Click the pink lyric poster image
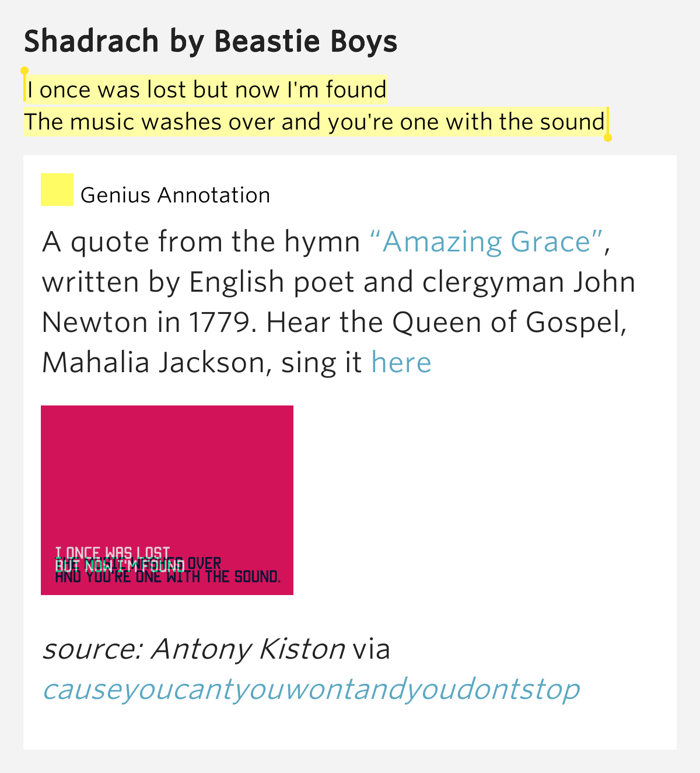The image size is (700, 773). [x=167, y=500]
